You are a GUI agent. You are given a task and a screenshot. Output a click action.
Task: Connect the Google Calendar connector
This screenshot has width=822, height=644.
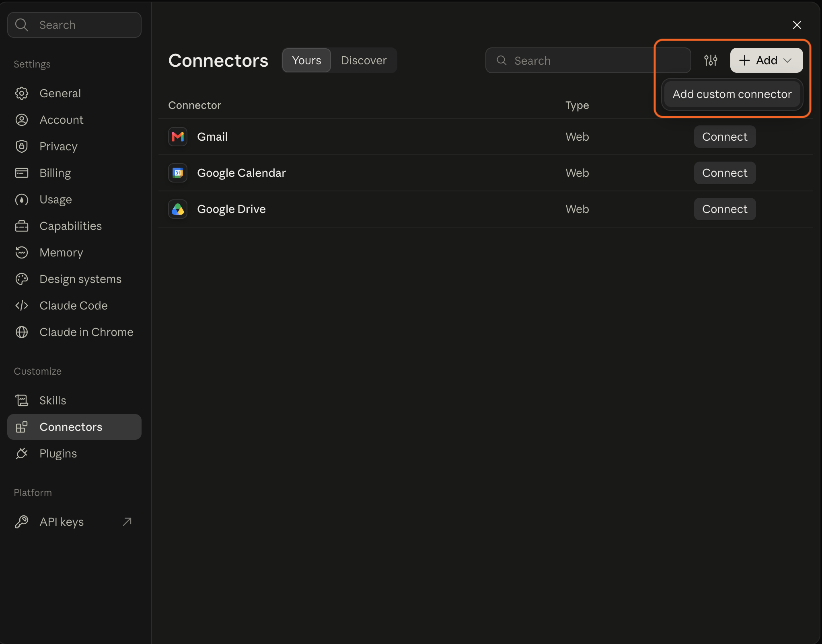coord(725,173)
